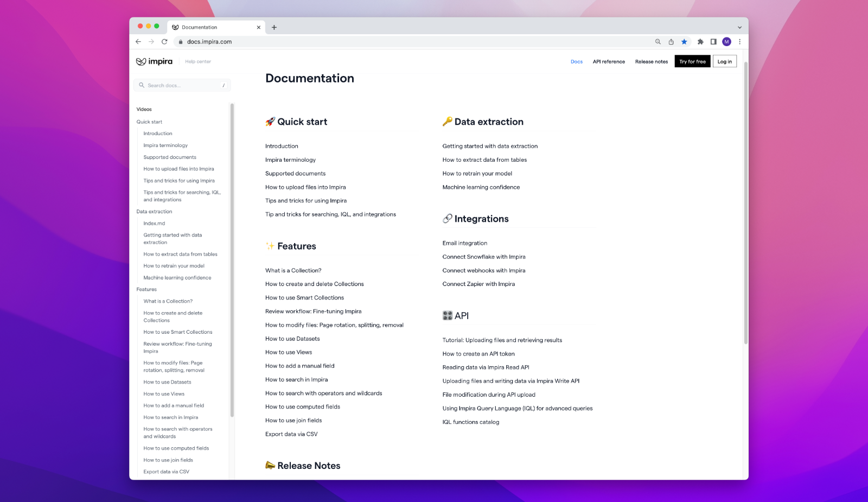Open Supported documents in the sidebar

[x=170, y=157]
